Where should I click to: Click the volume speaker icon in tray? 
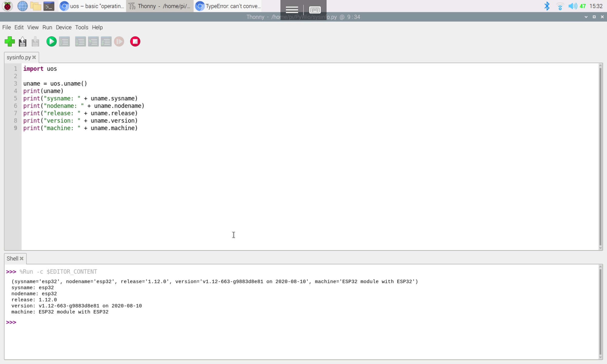(572, 6)
